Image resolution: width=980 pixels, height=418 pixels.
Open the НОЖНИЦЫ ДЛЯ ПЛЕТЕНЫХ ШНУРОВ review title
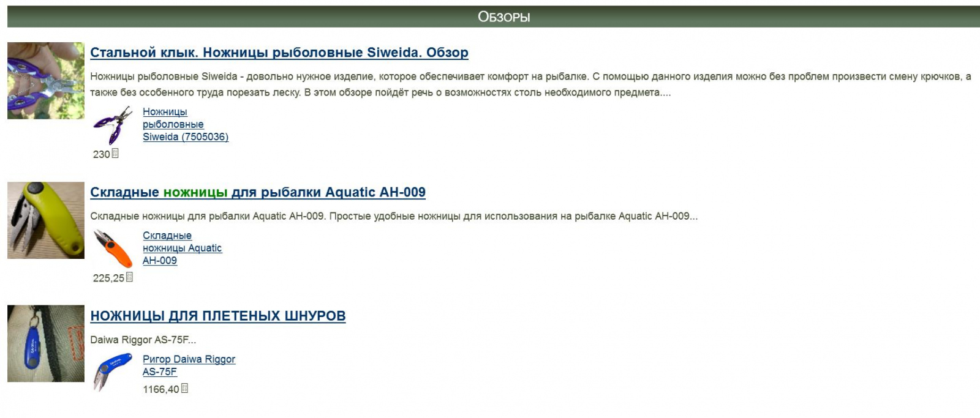[x=218, y=316]
